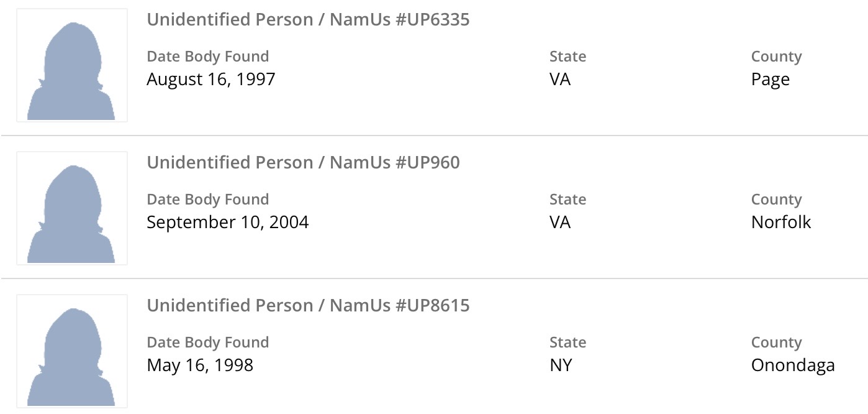Click Date Body Found label in UP6335 row

(x=207, y=57)
